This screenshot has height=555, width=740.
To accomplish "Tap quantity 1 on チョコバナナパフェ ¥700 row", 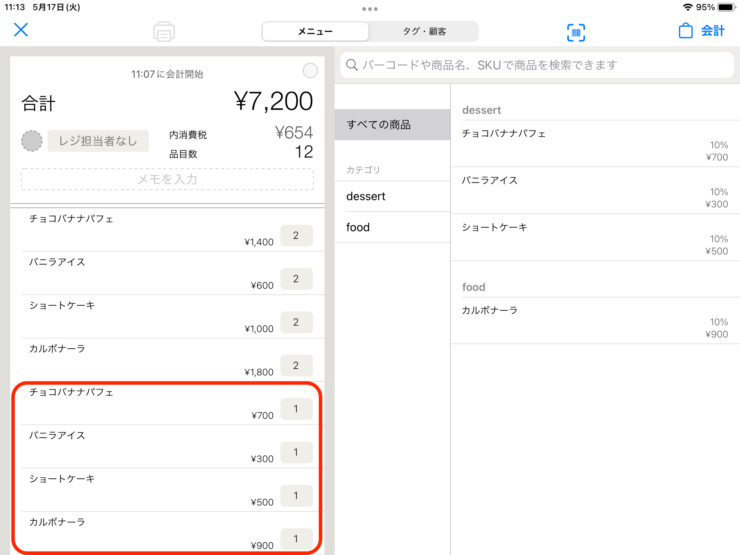I will [x=296, y=409].
